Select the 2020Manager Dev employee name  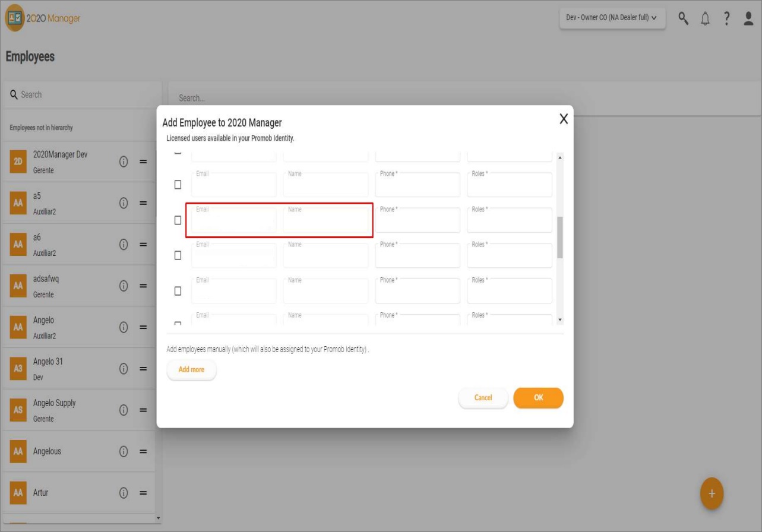tap(61, 156)
